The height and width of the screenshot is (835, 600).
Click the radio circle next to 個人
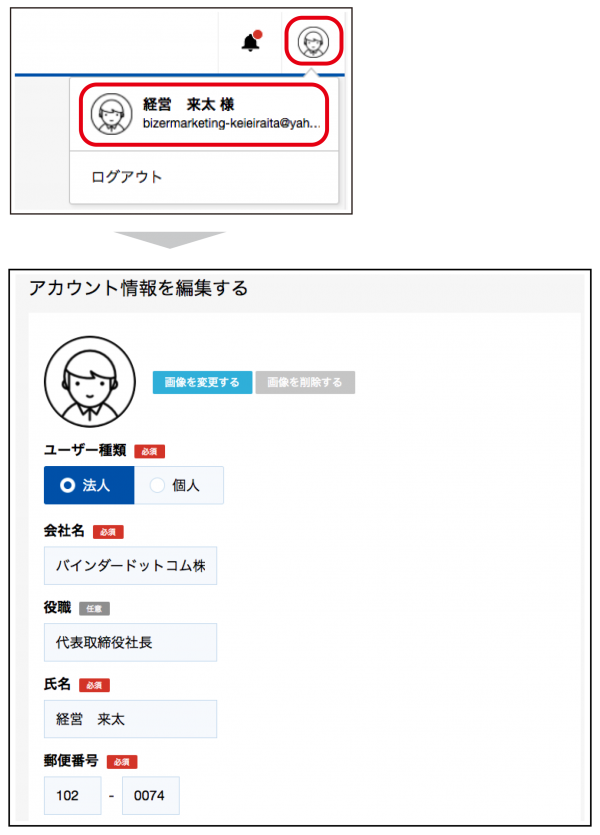157,485
